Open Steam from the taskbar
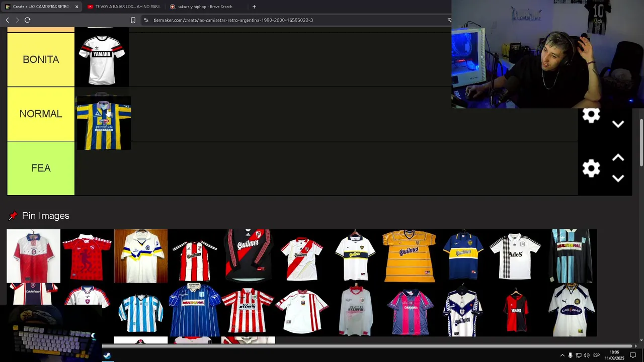644x362 pixels. click(107, 355)
